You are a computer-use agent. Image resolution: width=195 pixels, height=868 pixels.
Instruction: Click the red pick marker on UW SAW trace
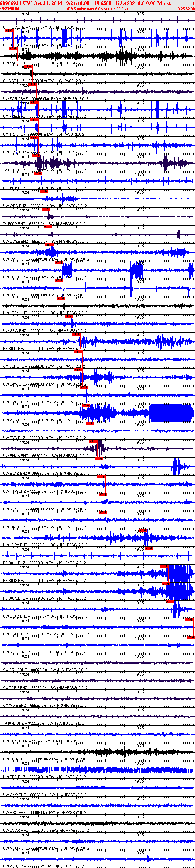pos(78,370)
